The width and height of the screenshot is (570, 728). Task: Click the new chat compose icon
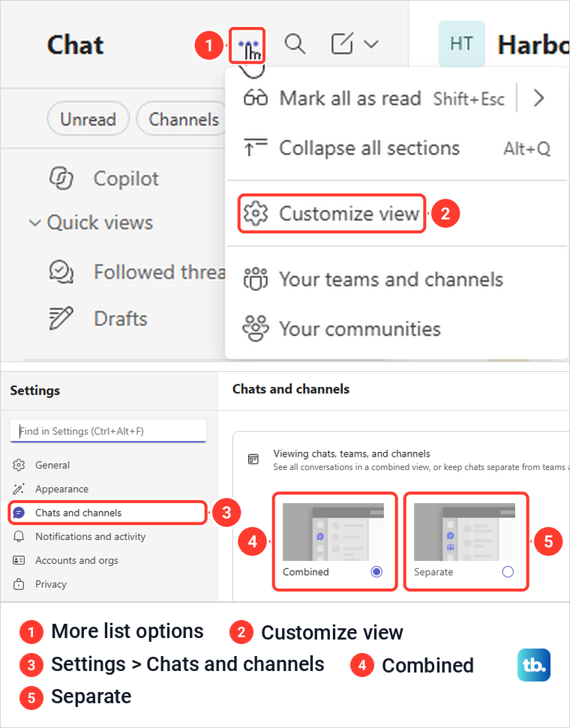(342, 43)
